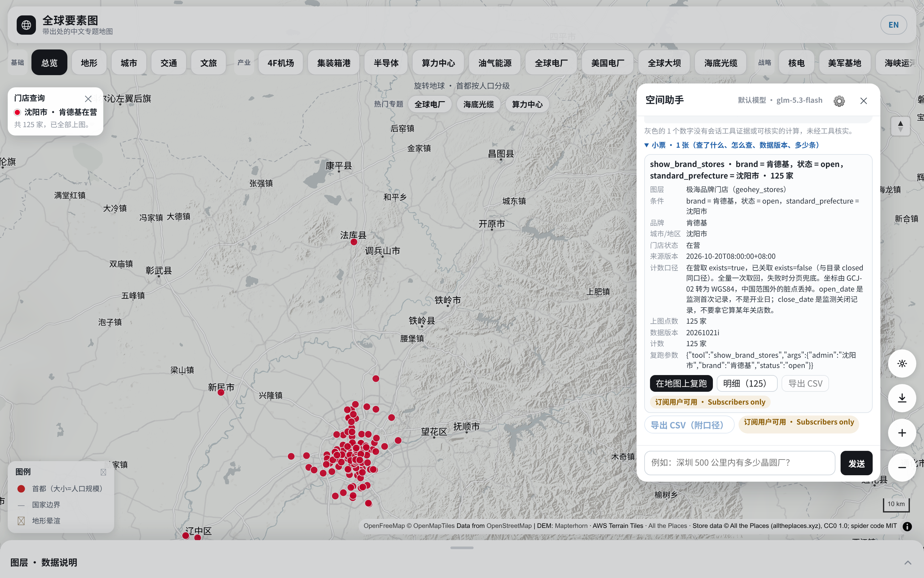The image size is (924, 578).
Task: Open the 集装箱港 tab
Action: [x=334, y=63]
